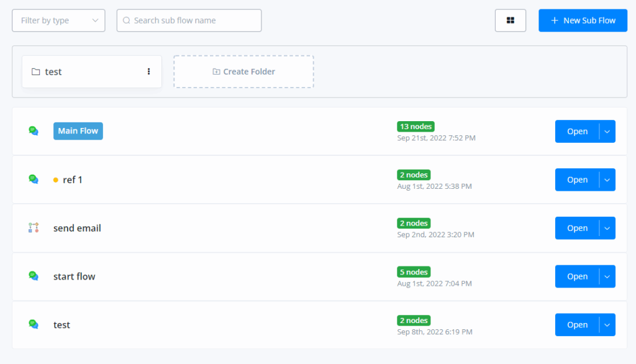636x364 pixels.
Task: Select the Main Flow label
Action: [78, 131]
